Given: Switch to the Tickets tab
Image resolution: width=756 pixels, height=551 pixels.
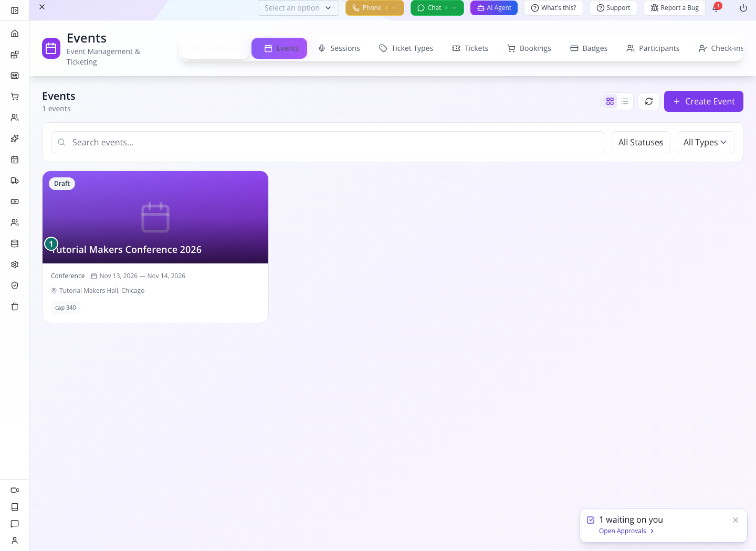Looking at the screenshot, I should [470, 48].
